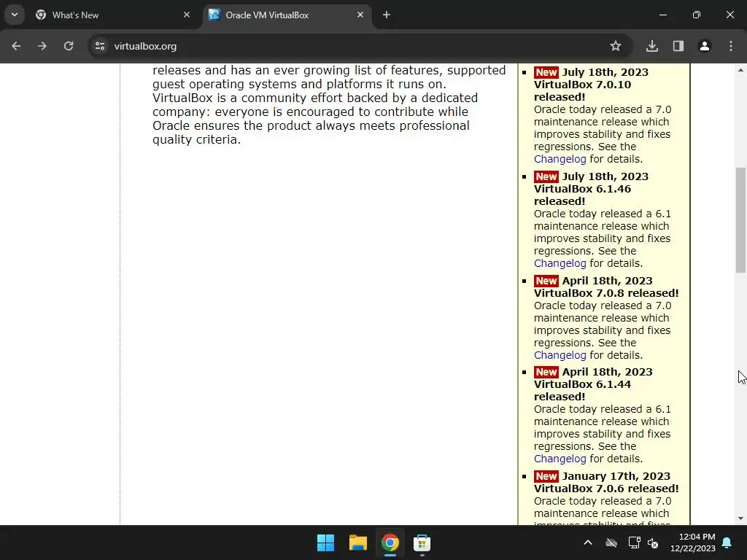Image resolution: width=747 pixels, height=560 pixels.
Task: Click the 'VirtualBox 7.0.8 released!' headline
Action: (606, 293)
